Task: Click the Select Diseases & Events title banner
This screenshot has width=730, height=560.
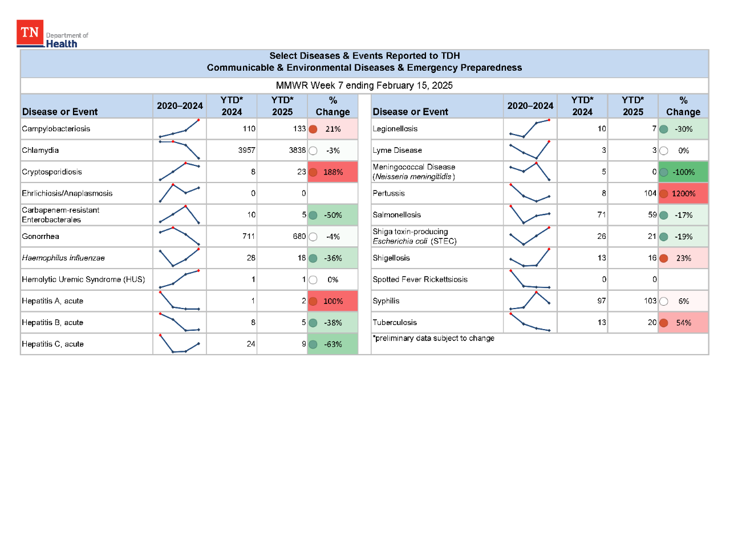Action: (x=364, y=62)
